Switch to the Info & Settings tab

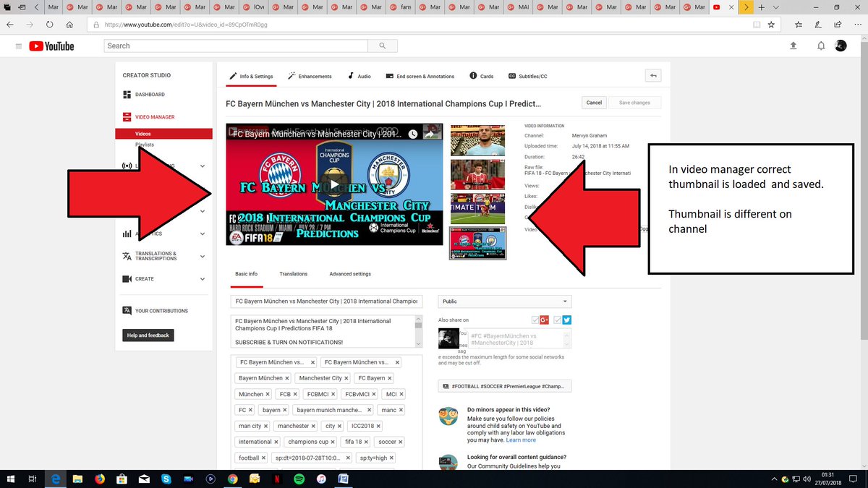coord(251,76)
